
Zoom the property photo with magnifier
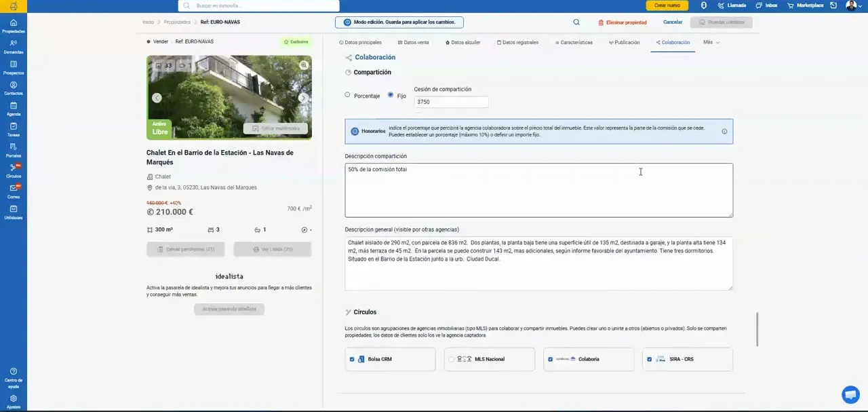click(304, 65)
